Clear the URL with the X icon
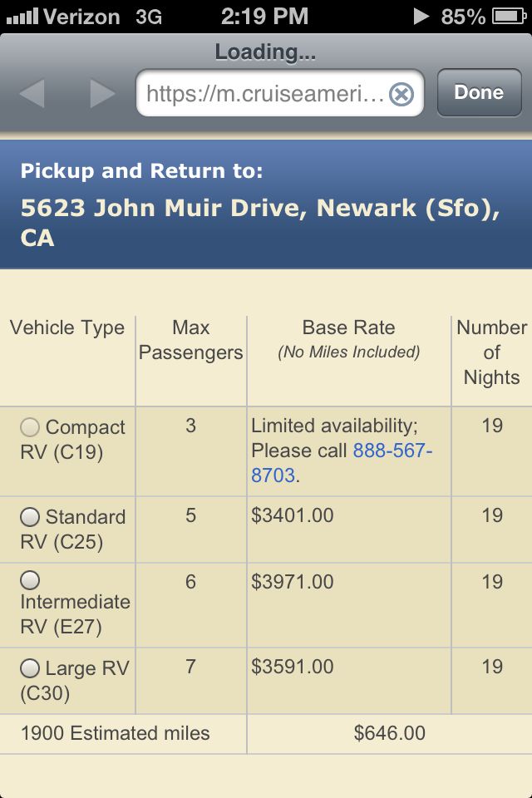Image resolution: width=532 pixels, height=798 pixels. (401, 94)
